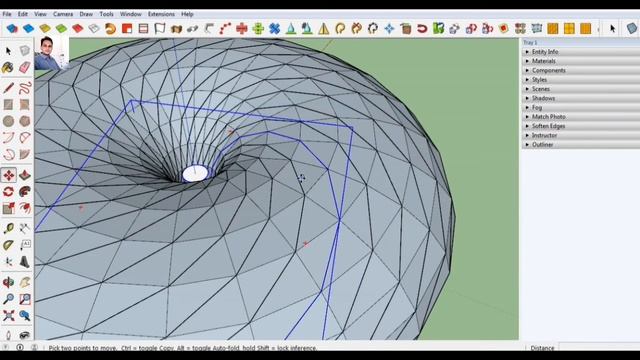Open the Extensions menu

(161, 14)
